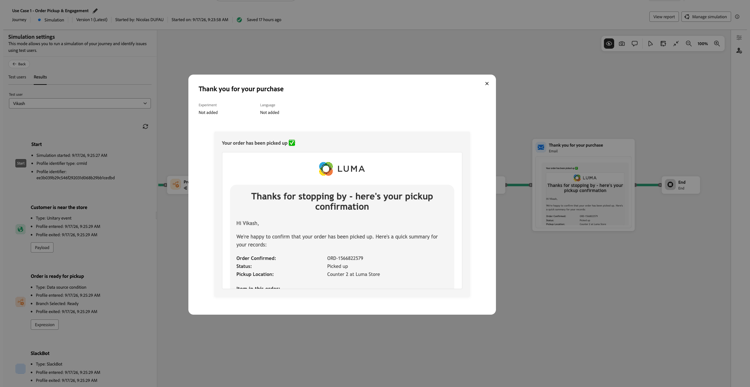Click the fit-to-screen arrows icon
Image resolution: width=750 pixels, height=387 pixels.
tap(676, 44)
